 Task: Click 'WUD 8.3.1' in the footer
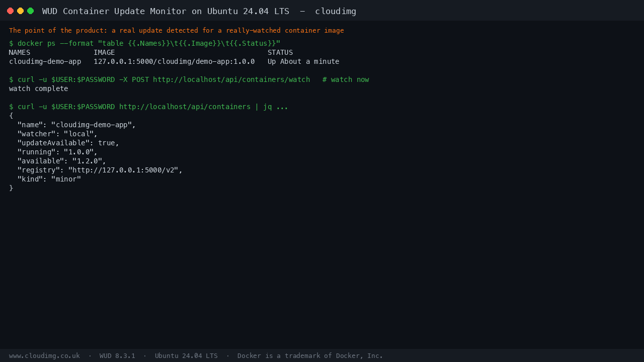click(117, 355)
